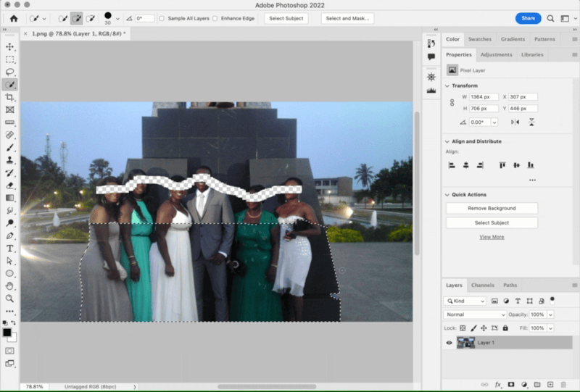Click the Share button
This screenshot has height=392, width=580.
(529, 19)
